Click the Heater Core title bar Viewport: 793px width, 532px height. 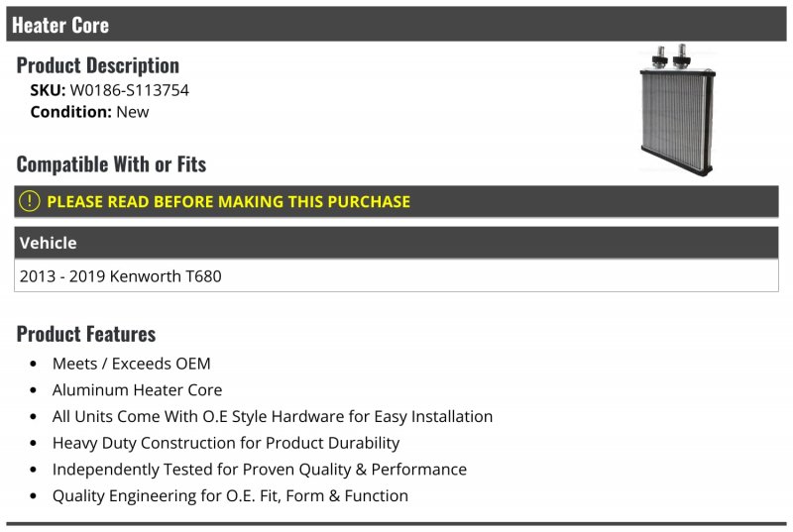click(x=396, y=24)
